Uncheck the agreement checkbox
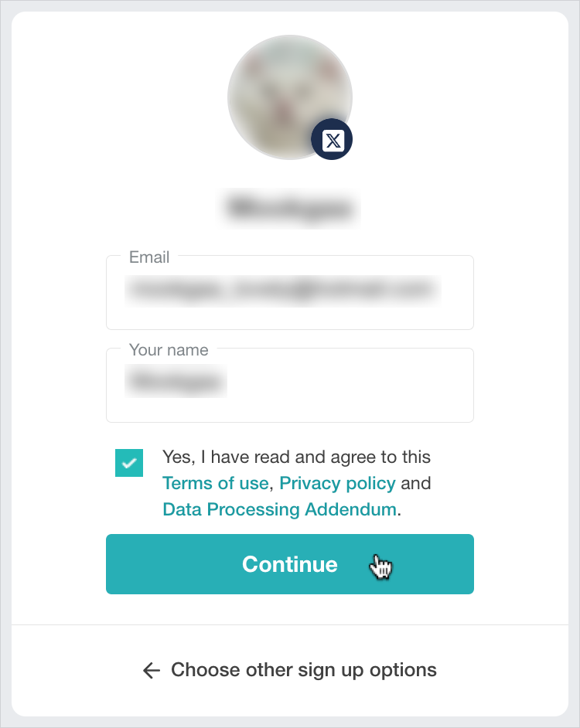This screenshot has width=580, height=728. 129,463
